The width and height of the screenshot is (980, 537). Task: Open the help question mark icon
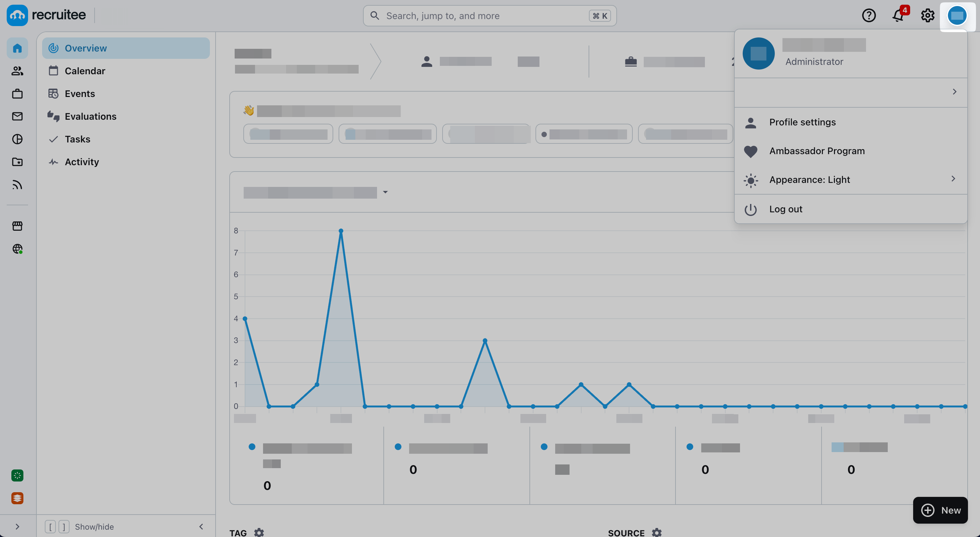coord(869,16)
